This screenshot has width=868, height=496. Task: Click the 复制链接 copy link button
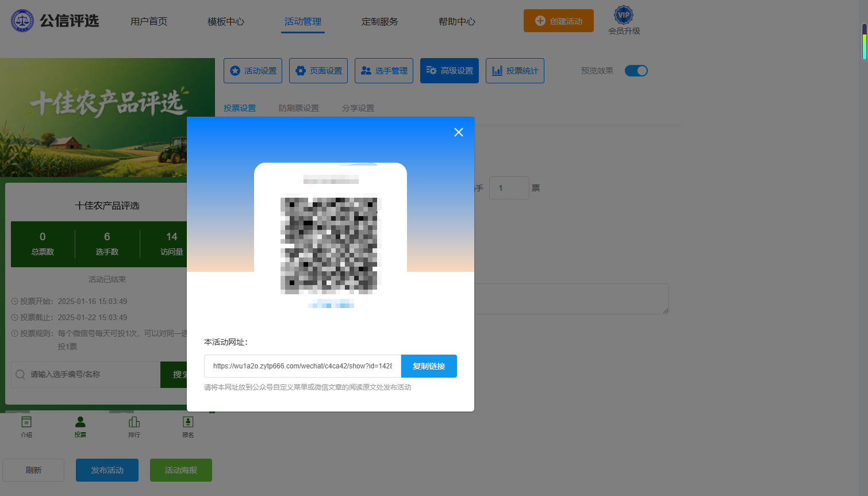pyautogui.click(x=429, y=366)
